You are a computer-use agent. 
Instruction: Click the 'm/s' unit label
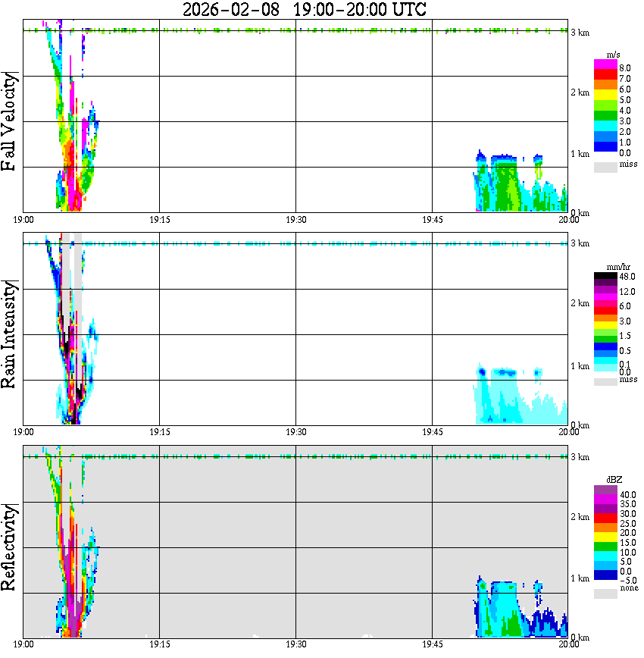click(613, 55)
